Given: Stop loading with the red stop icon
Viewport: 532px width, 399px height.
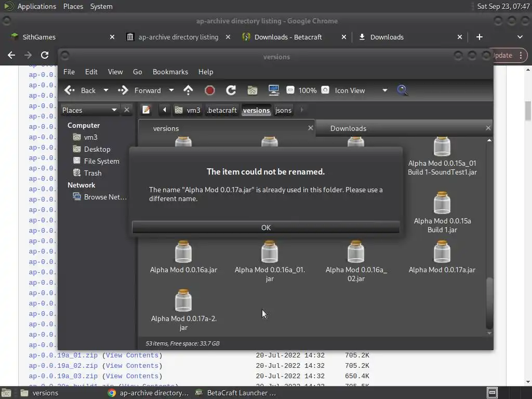Looking at the screenshot, I should (210, 90).
